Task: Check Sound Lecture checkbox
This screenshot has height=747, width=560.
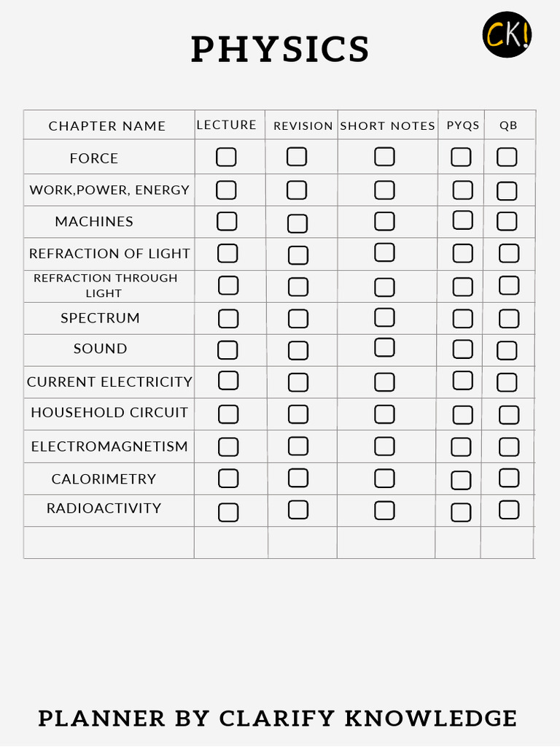Action: (227, 350)
